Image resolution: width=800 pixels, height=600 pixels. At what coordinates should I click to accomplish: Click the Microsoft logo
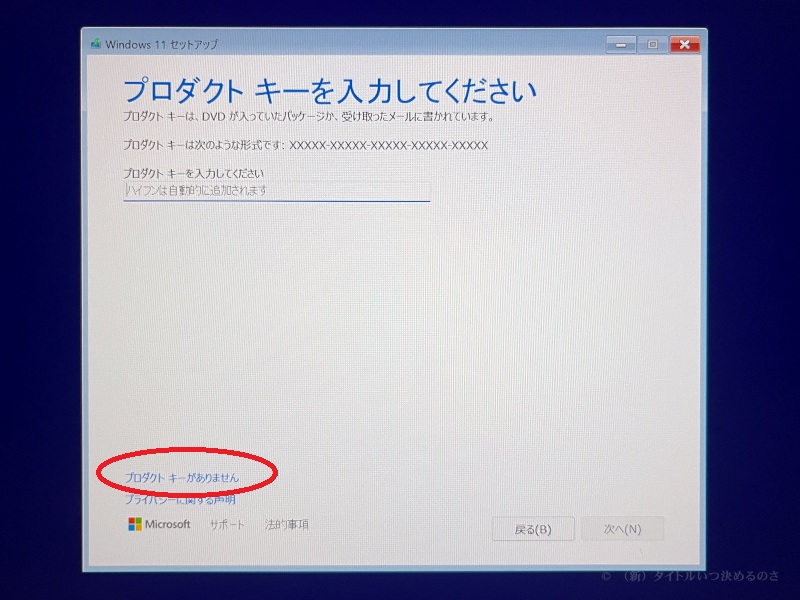tap(159, 524)
